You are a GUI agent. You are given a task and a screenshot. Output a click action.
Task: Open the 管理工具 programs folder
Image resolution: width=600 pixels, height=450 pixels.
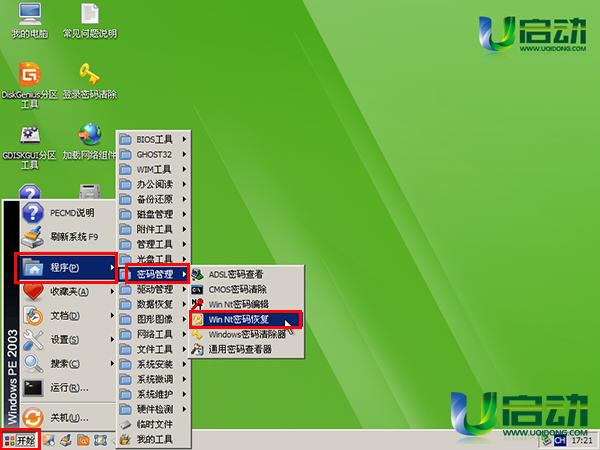[153, 244]
